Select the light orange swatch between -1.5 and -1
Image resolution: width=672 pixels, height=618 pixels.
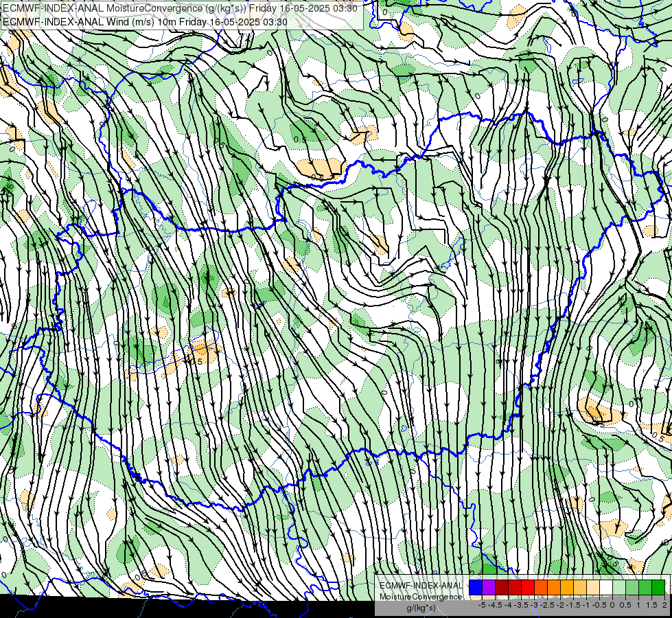coord(580,587)
